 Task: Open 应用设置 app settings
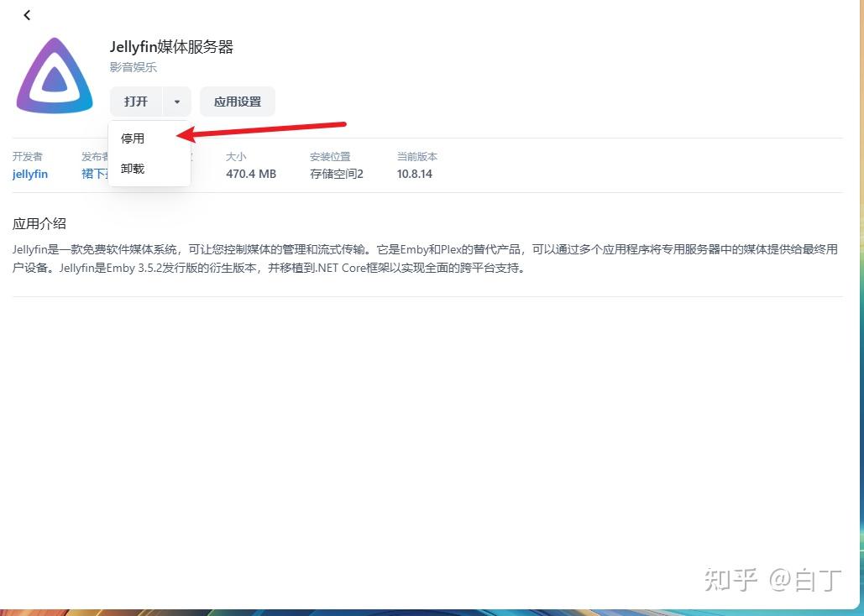(x=238, y=102)
